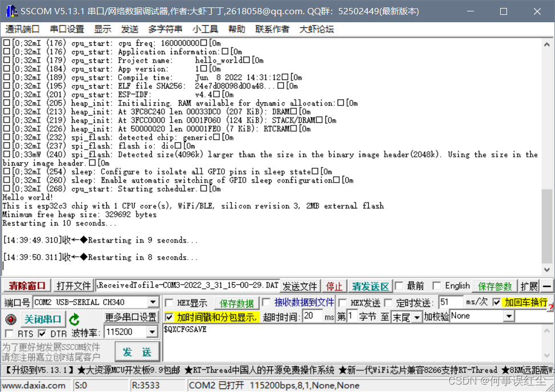
Task: Click the www.daxia.com status bar link
Action: click(x=34, y=385)
